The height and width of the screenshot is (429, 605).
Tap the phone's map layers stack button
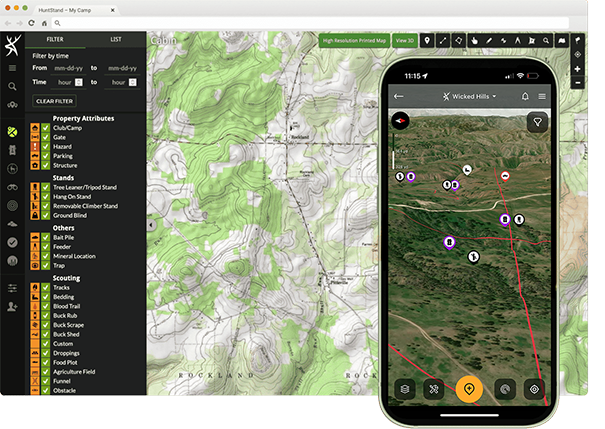(x=405, y=389)
